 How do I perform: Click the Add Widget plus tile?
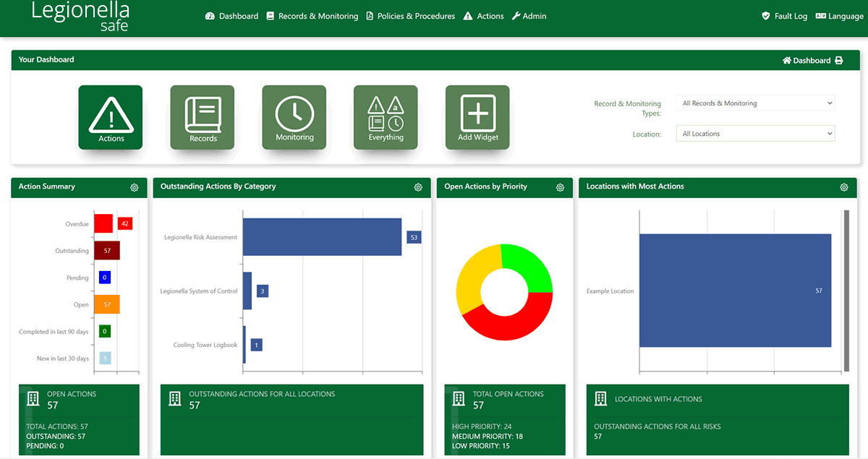pyautogui.click(x=477, y=117)
